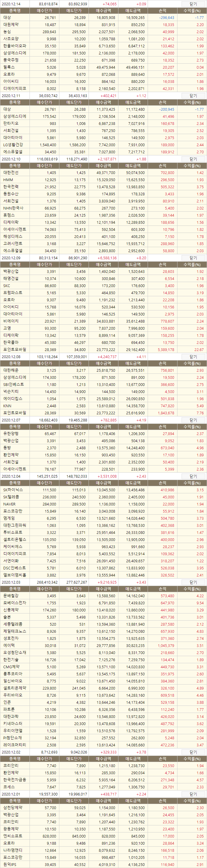Viewport: 207px width, 868px height.
Task: Click the LG생활건강 stock name
Action: coord(13,144)
